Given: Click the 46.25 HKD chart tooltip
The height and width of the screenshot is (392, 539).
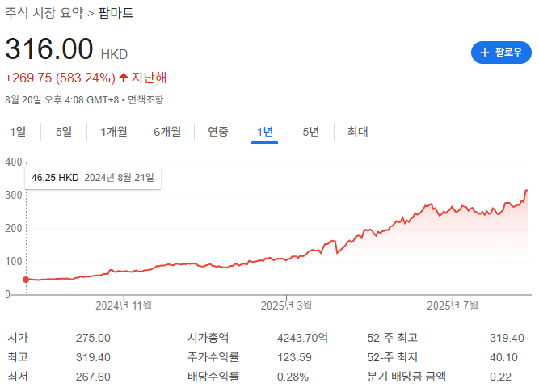Looking at the screenshot, I should pyautogui.click(x=93, y=178).
